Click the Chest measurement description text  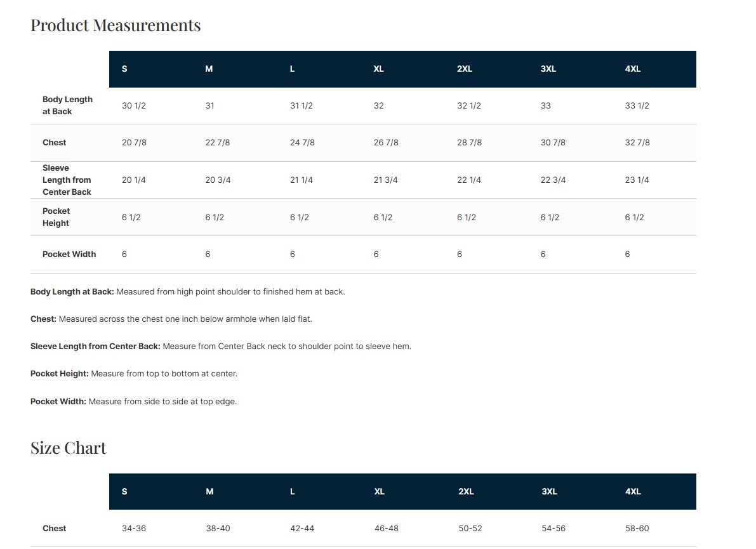171,319
